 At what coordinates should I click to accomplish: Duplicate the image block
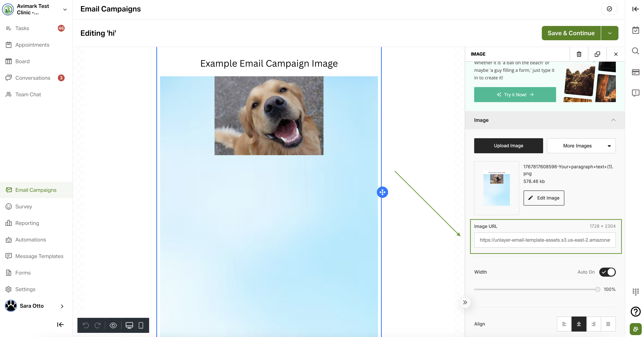click(597, 54)
